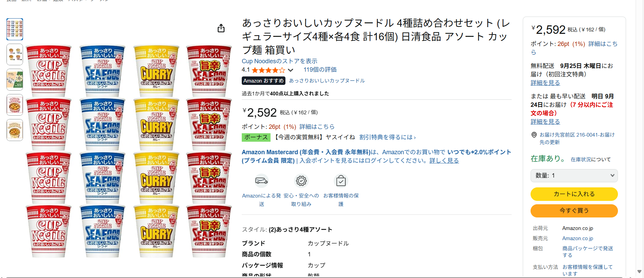Select the third product thumbnail image
The height and width of the screenshot is (278, 644).
coord(15,79)
